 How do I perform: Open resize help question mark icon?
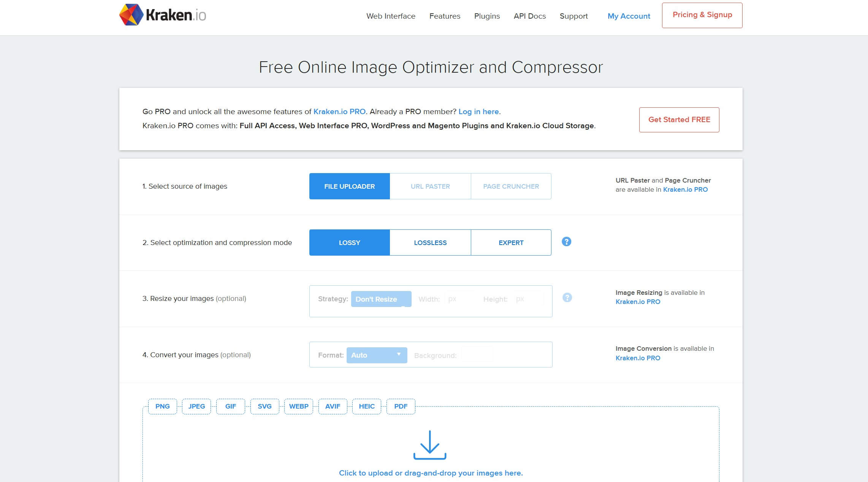pyautogui.click(x=567, y=297)
